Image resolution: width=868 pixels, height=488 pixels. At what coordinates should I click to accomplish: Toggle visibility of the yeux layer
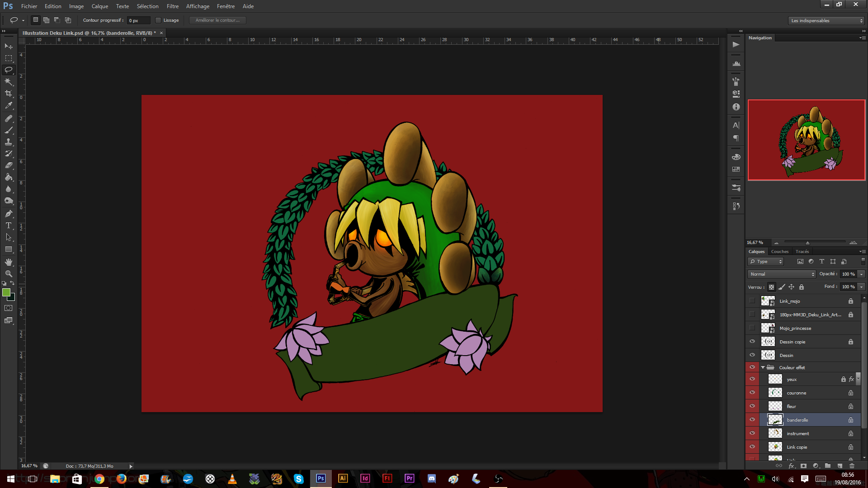point(752,379)
